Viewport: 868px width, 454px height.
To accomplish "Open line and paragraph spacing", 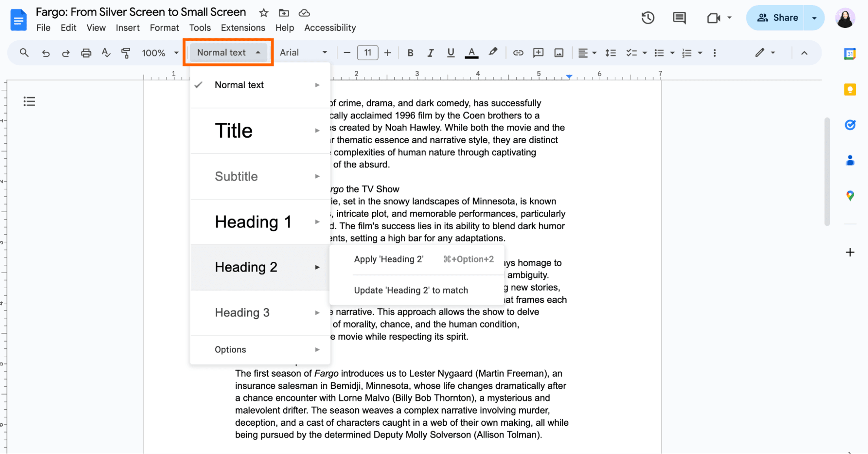I will pos(611,53).
